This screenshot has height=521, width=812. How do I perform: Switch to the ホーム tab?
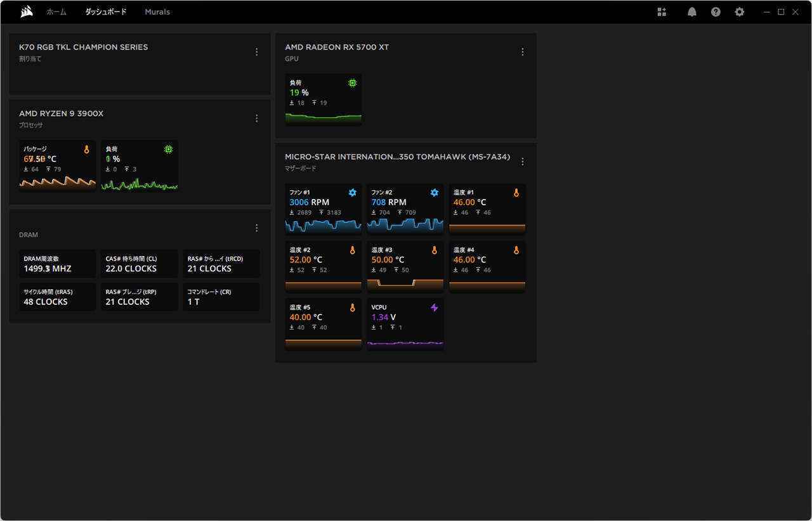pos(56,12)
